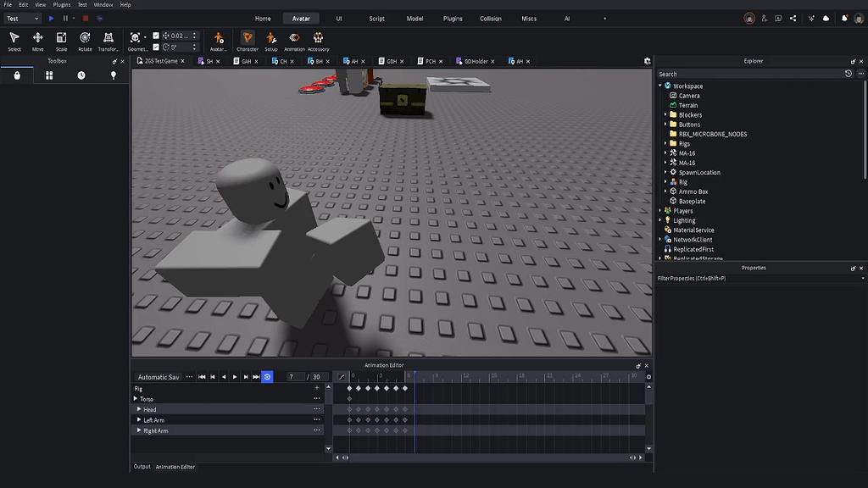Click the Explorer search field
Viewport: 868px width, 488px height.
[x=749, y=74]
